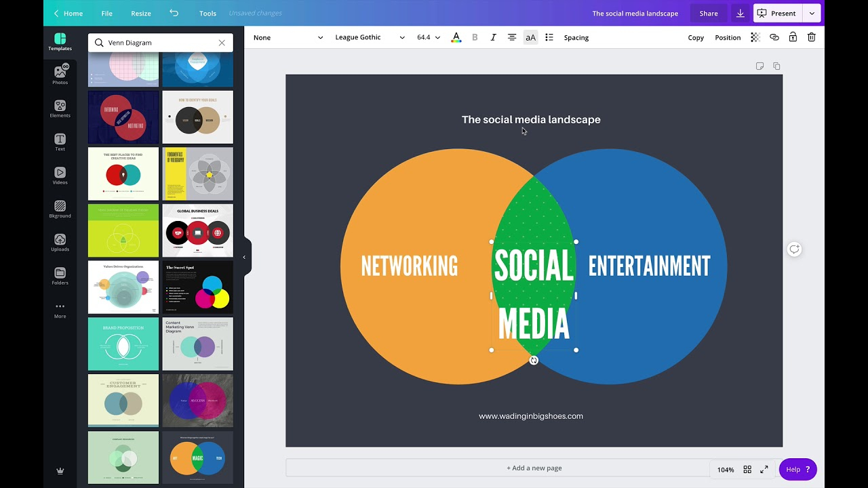Click the rotate handle below text
The width and height of the screenshot is (868, 488).
534,361
